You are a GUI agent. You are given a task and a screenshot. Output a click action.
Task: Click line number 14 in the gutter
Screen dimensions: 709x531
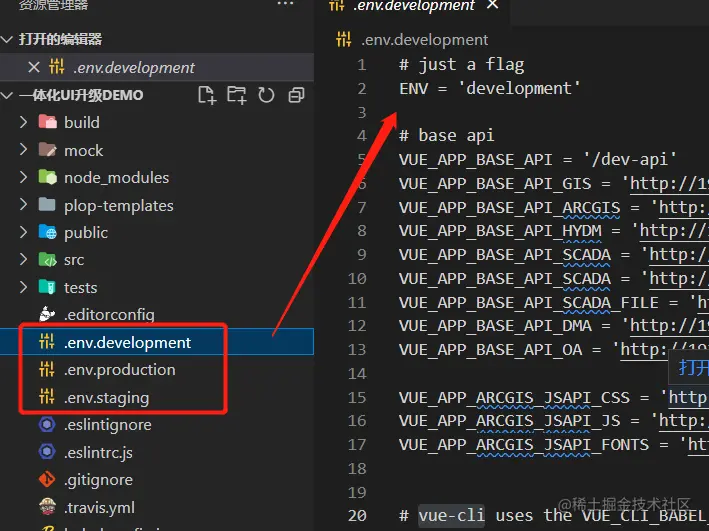tap(357, 374)
